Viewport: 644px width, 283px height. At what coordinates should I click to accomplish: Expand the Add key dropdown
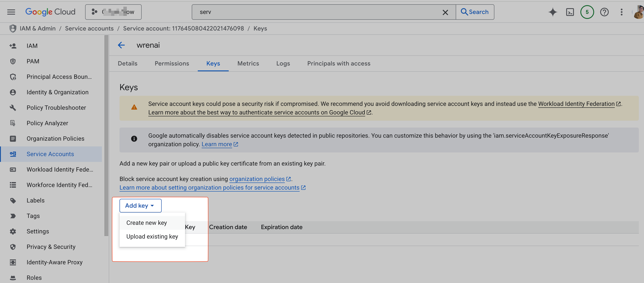[140, 205]
